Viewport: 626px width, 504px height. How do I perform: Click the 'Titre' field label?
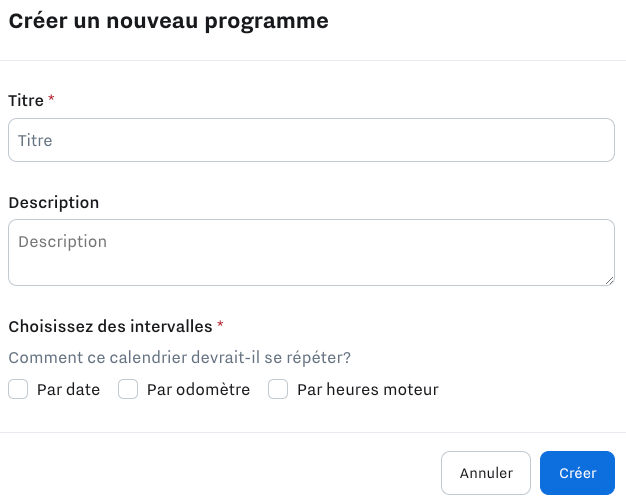coord(26,101)
